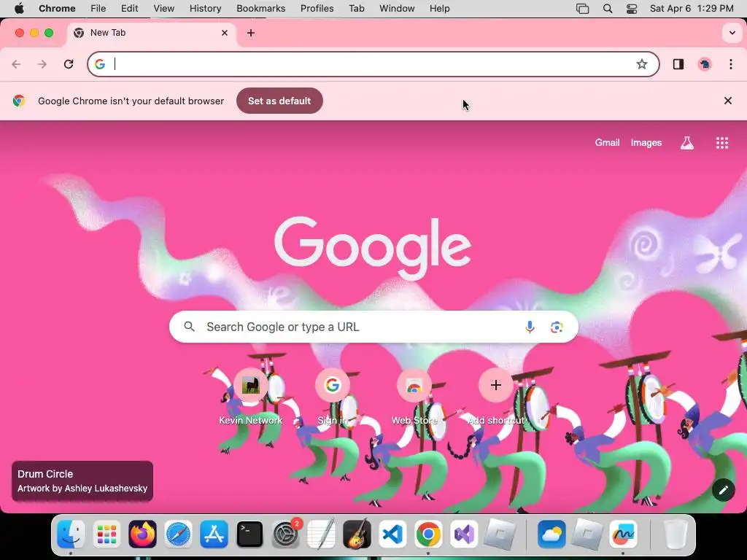Open the Trash from the Dock
This screenshot has height=560, width=747.
point(675,534)
